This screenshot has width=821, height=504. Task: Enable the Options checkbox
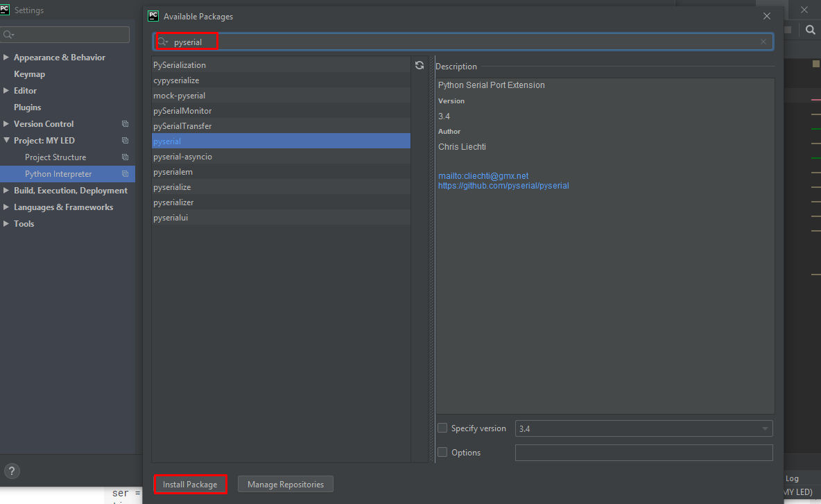pos(442,452)
